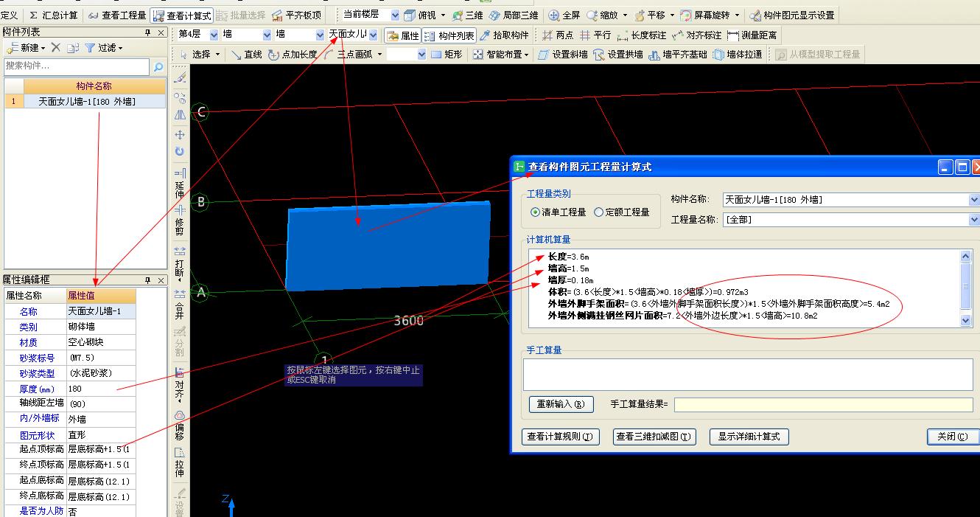980x517 pixels.
Task: Click the 局部三维 tool
Action: [514, 15]
